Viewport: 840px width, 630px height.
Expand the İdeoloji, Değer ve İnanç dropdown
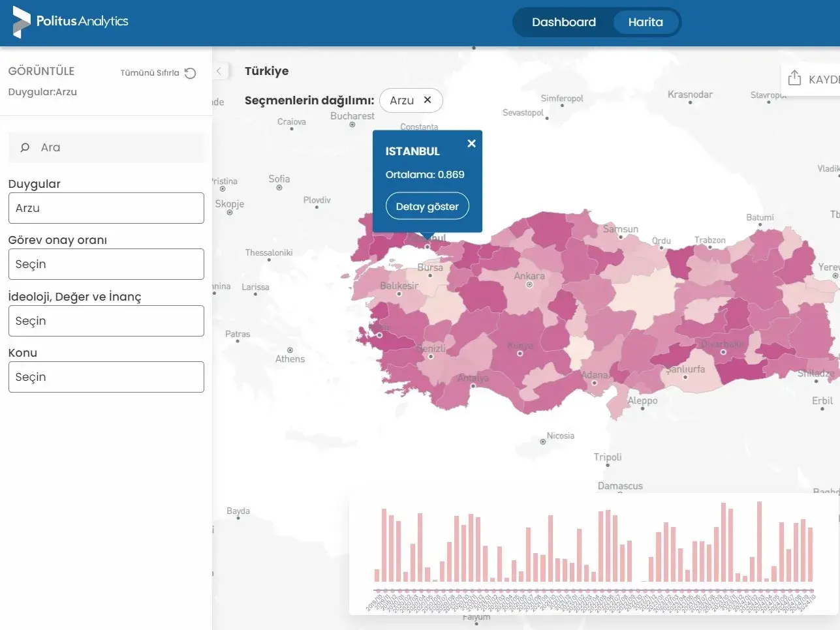pos(106,321)
